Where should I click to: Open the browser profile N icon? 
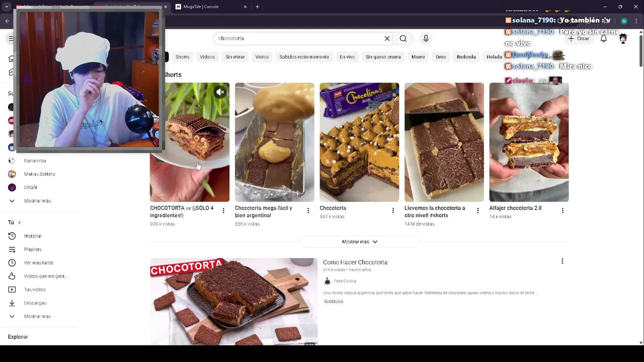click(624, 21)
